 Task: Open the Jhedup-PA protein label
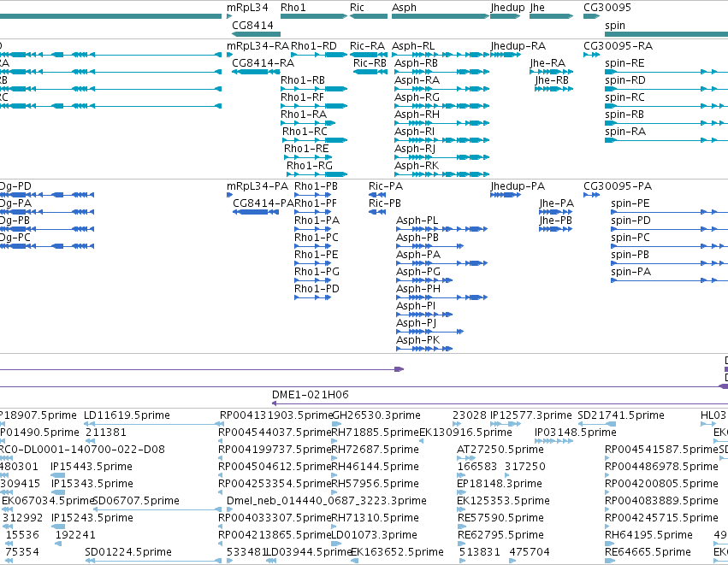click(518, 186)
